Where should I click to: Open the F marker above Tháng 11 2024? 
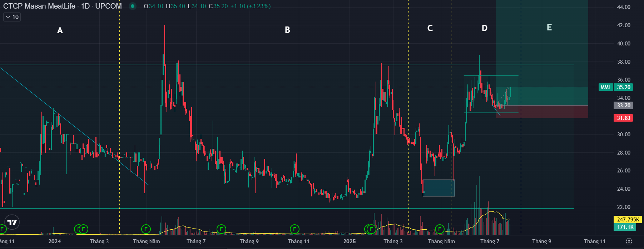[x=294, y=229]
